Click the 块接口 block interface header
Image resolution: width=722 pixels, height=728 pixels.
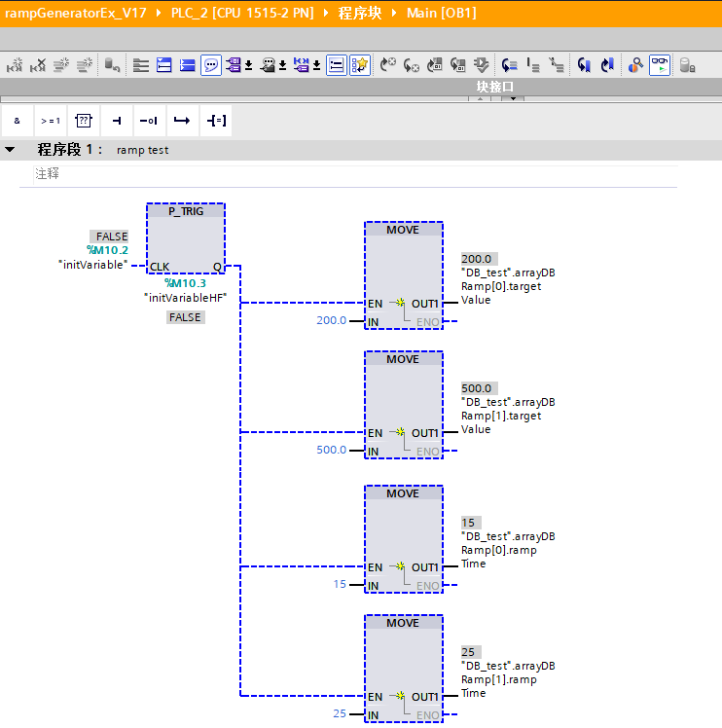tap(495, 87)
